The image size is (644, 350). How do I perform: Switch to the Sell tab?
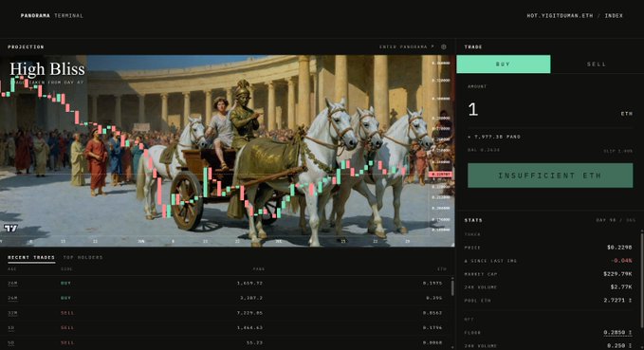point(597,64)
